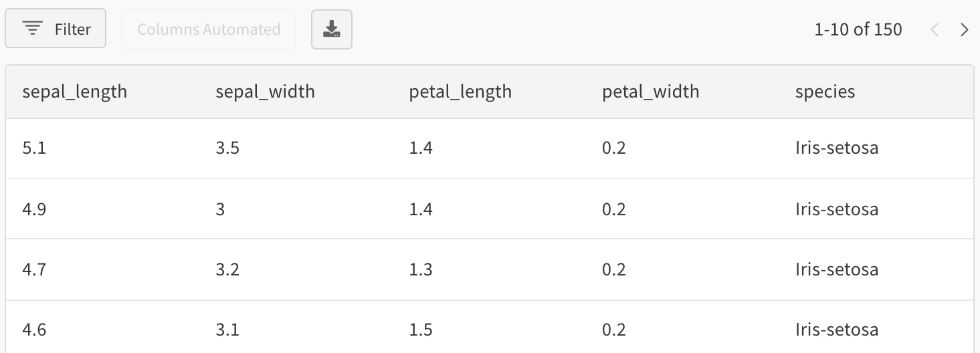Click the download table icon button
Screen dimensions: 980x353
point(332,29)
